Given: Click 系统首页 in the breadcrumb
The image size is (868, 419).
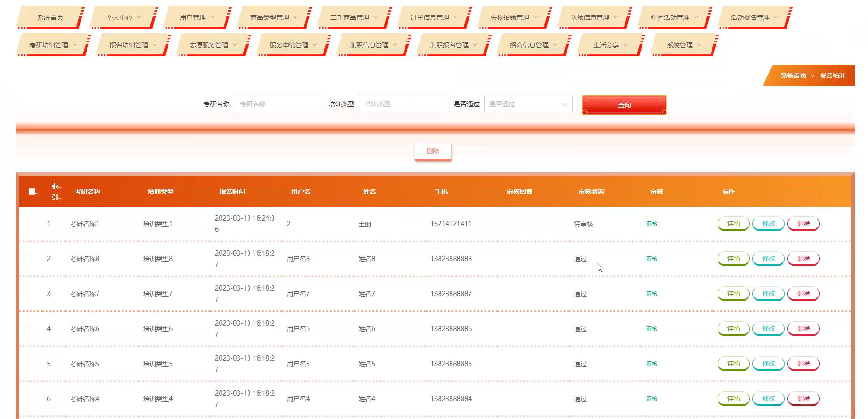Looking at the screenshot, I should tap(793, 76).
